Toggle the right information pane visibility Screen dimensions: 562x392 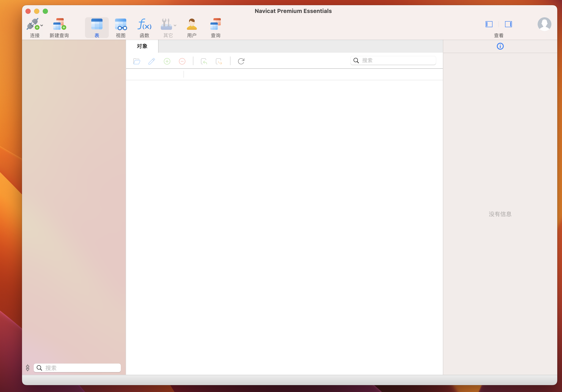tap(508, 24)
